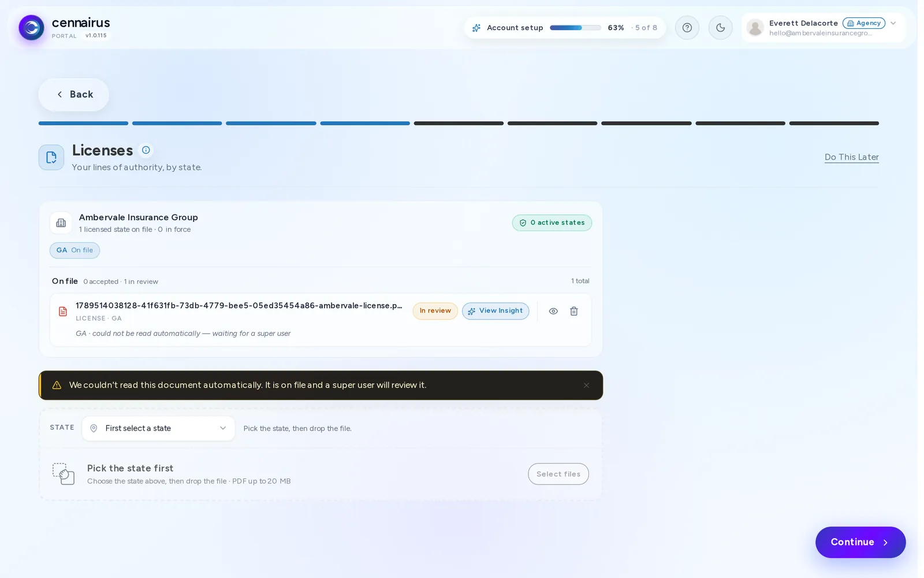Click the Agency badge
Image resolution: width=924 pixels, height=578 pixels.
pyautogui.click(x=864, y=23)
